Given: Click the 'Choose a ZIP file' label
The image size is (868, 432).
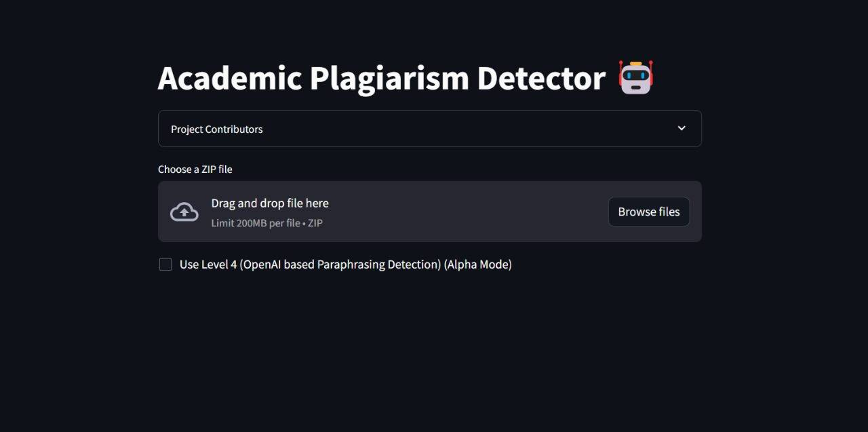Looking at the screenshot, I should pos(195,170).
